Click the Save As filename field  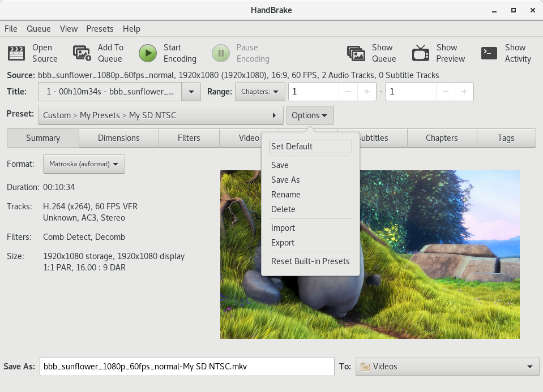187,367
